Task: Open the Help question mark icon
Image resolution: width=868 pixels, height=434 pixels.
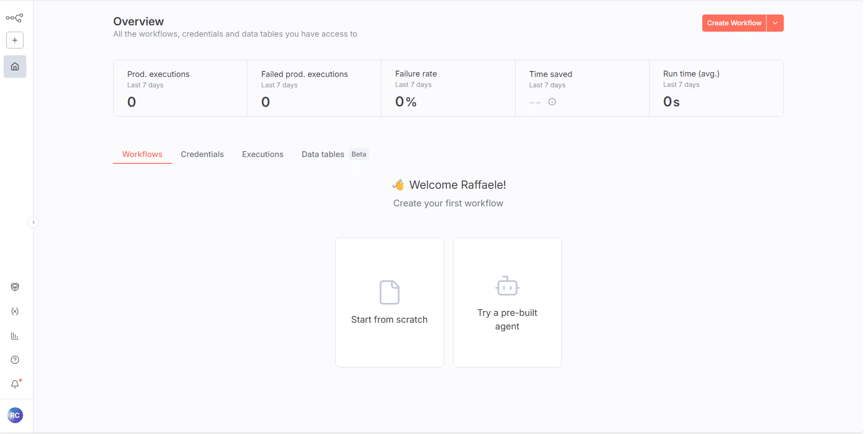Action: tap(15, 360)
